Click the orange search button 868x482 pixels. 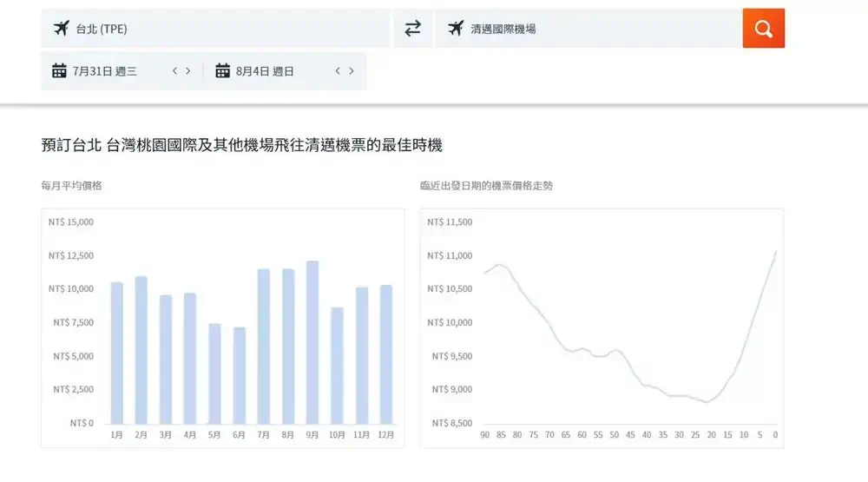click(x=763, y=29)
